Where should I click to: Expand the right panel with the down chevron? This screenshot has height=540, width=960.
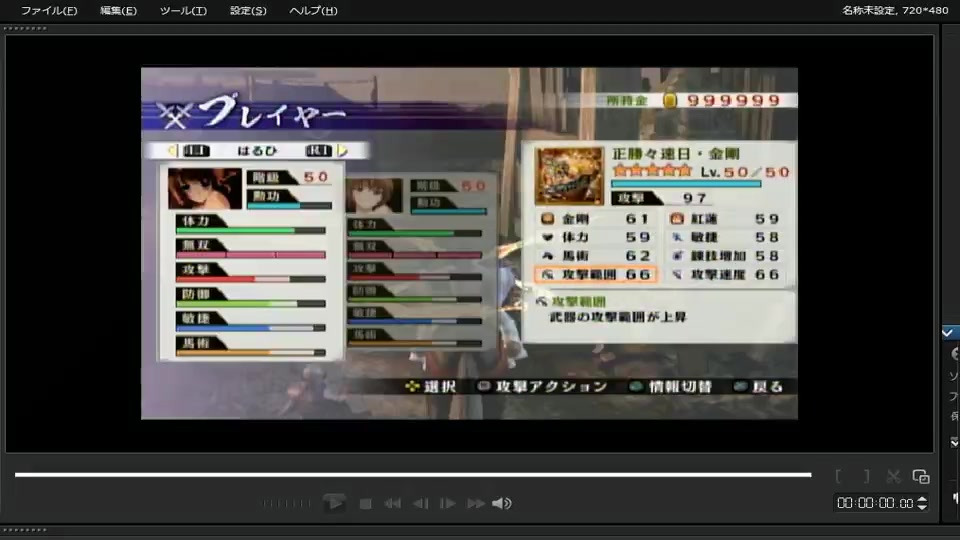(x=954, y=442)
